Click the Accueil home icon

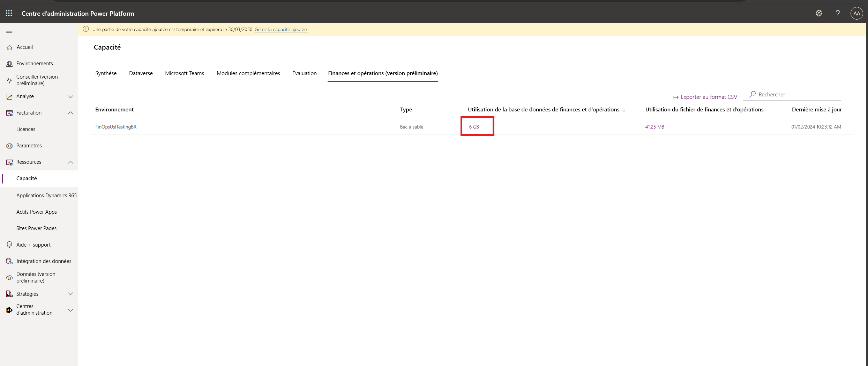point(9,47)
